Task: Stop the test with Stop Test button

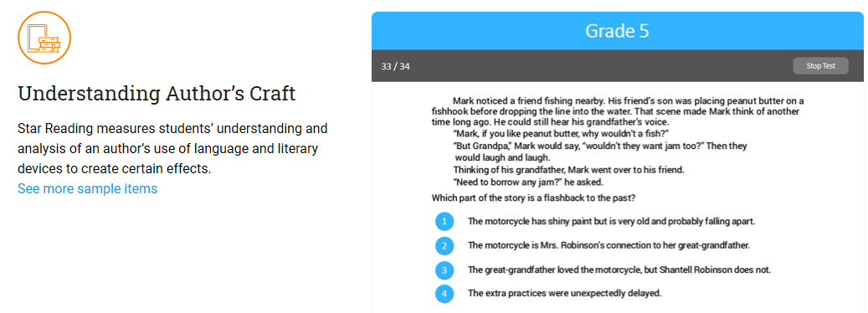Action: tap(820, 66)
